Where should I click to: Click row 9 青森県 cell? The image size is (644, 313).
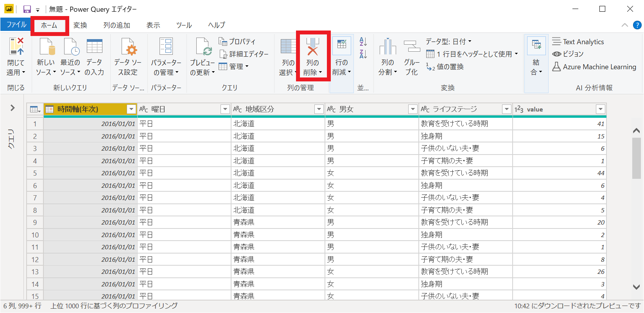(278, 222)
